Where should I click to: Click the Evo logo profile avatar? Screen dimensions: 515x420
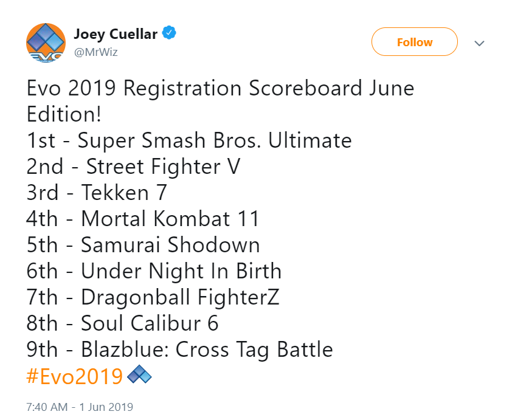46,41
